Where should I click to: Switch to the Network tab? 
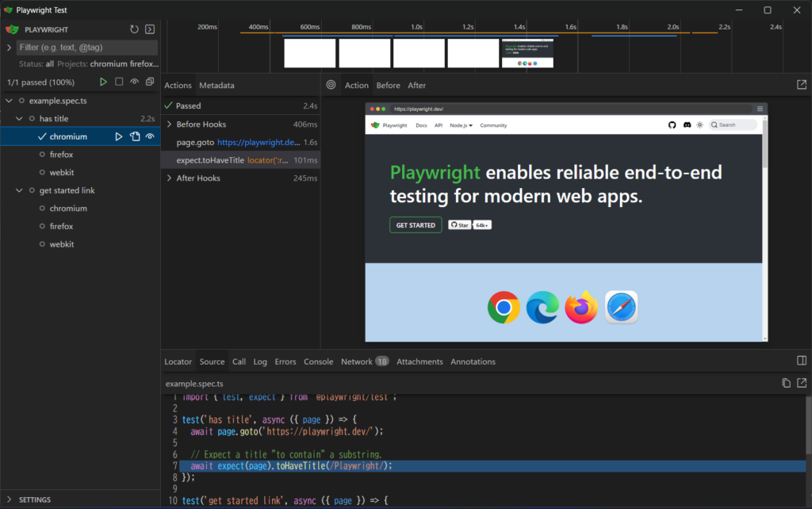356,362
